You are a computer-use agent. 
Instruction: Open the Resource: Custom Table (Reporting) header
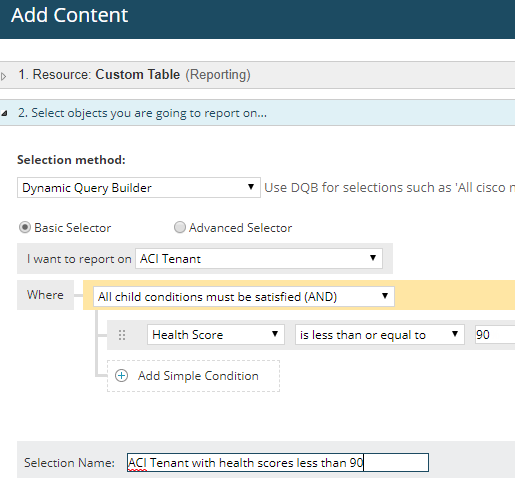tap(257, 75)
